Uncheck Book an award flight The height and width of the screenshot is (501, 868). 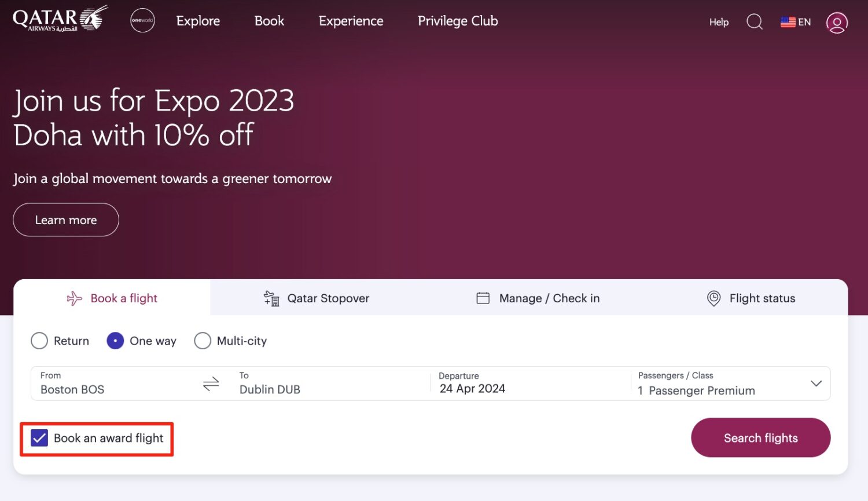tap(38, 438)
